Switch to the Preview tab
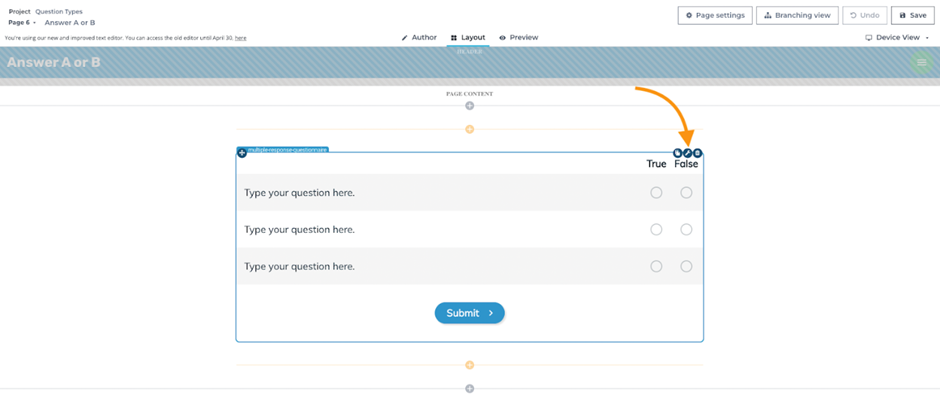This screenshot has height=395, width=940. [519, 37]
